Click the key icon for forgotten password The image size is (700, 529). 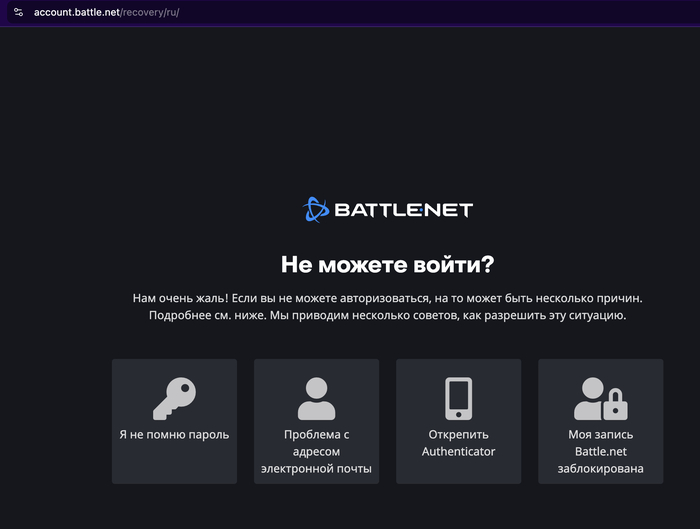pos(174,399)
